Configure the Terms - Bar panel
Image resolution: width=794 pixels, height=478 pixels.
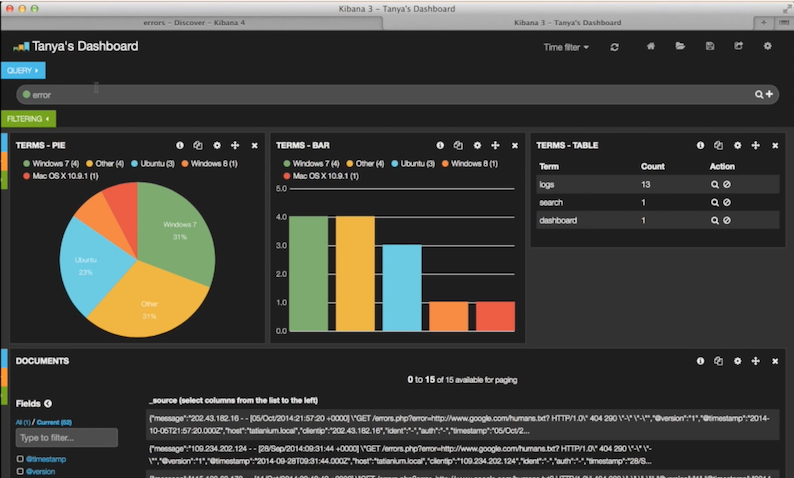[477, 145]
